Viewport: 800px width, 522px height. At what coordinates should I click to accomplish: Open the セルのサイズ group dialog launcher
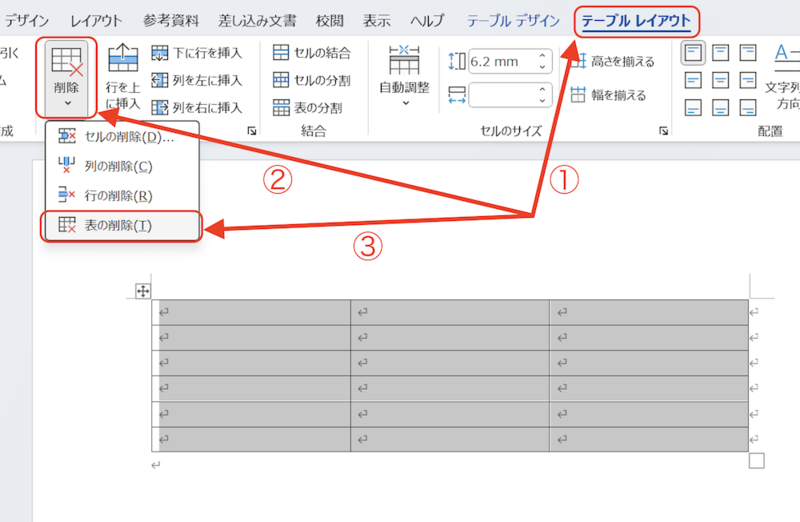[663, 131]
